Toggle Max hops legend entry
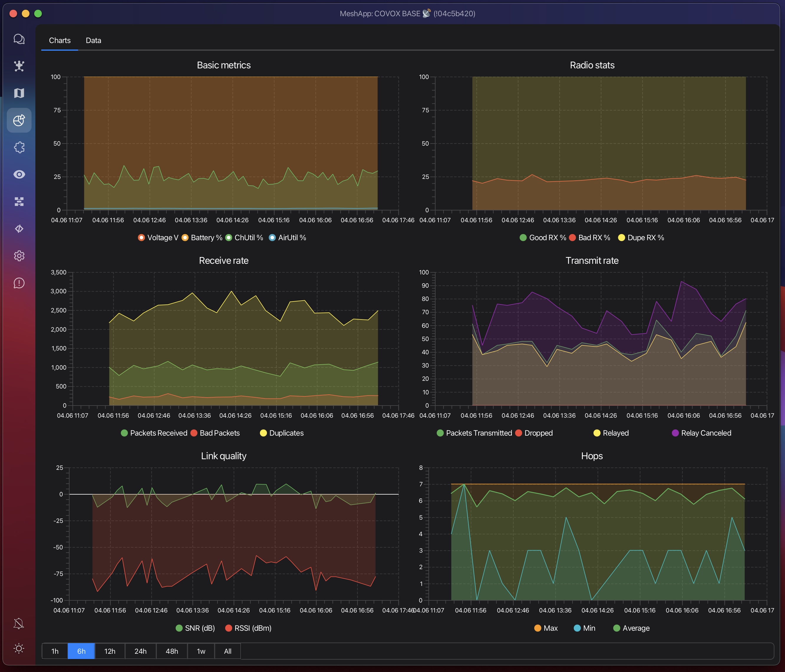The image size is (785, 672). [x=545, y=628]
